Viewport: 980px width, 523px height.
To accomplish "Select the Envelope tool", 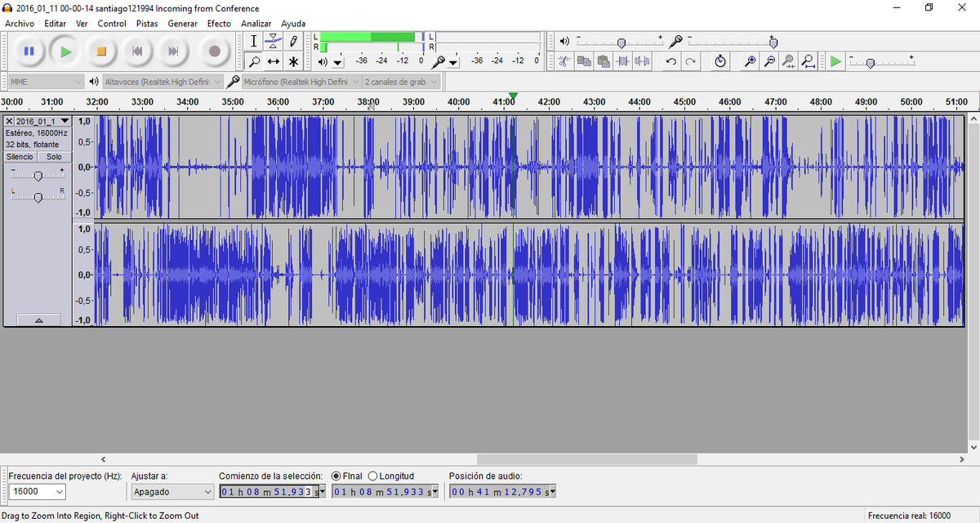I will (274, 41).
